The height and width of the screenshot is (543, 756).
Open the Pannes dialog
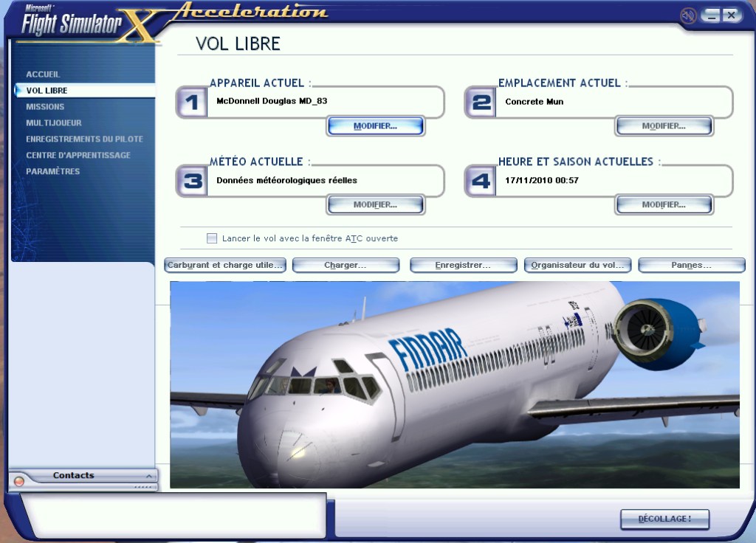click(x=692, y=265)
